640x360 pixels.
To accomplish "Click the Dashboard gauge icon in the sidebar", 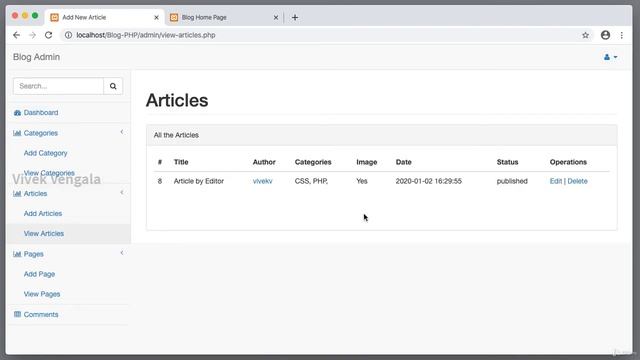I will 17,113.
